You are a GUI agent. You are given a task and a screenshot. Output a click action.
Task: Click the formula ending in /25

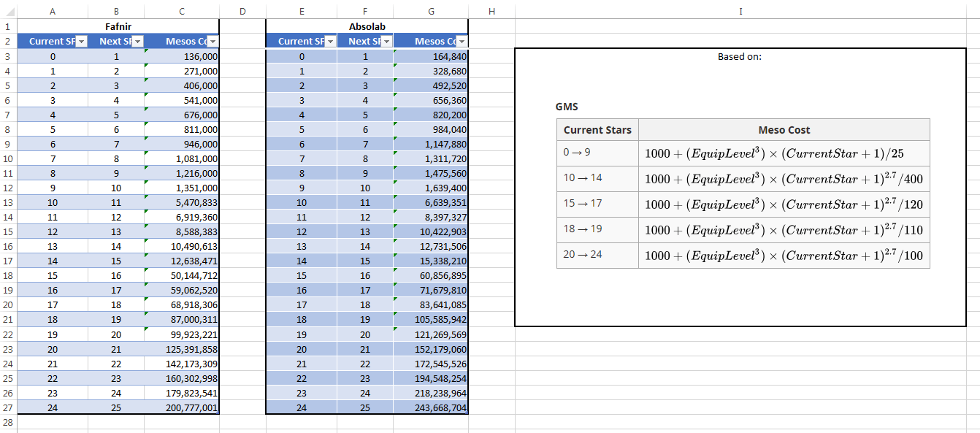774,153
